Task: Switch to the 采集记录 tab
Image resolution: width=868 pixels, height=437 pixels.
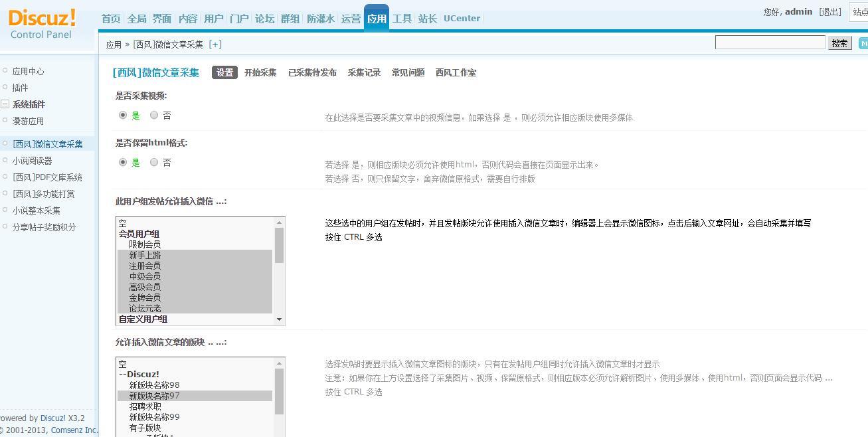Action: point(364,72)
